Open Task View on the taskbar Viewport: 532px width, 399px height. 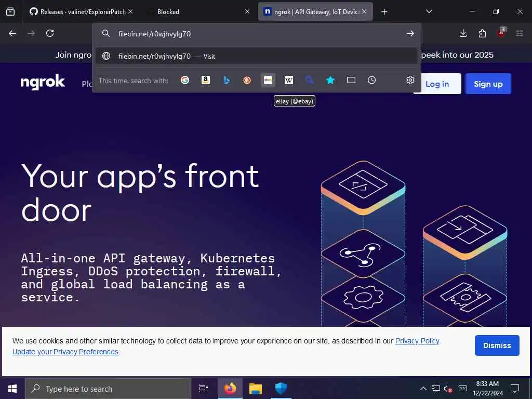click(x=204, y=389)
